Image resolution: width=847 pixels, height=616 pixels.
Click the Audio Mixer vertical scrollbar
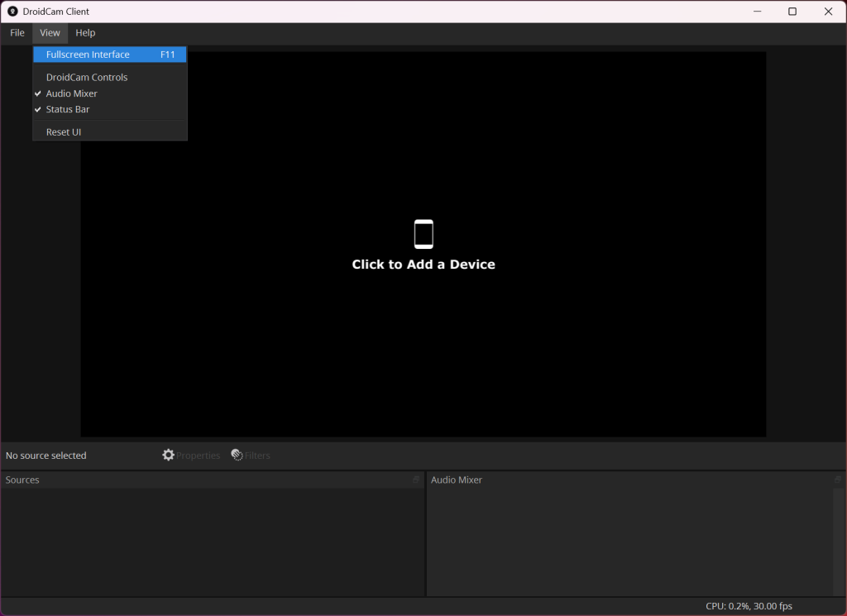point(839,542)
